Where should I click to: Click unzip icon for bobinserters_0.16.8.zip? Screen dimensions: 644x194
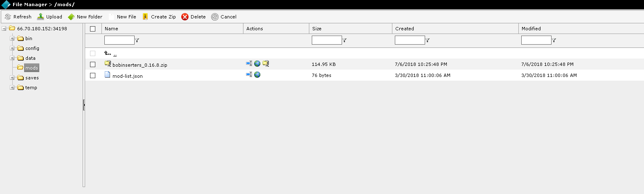tap(266, 63)
